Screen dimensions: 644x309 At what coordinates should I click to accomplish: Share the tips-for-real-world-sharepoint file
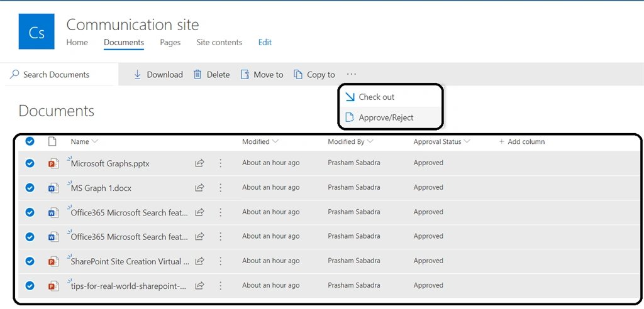pyautogui.click(x=199, y=286)
